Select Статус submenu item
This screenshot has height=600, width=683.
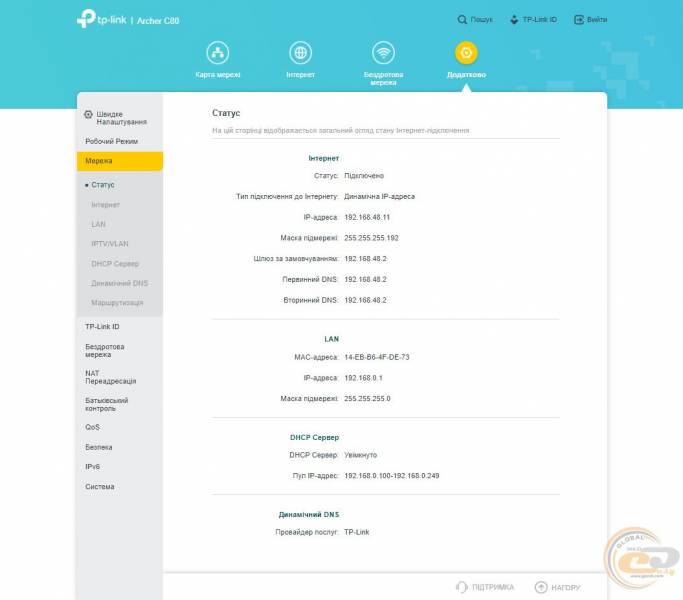[x=103, y=185]
